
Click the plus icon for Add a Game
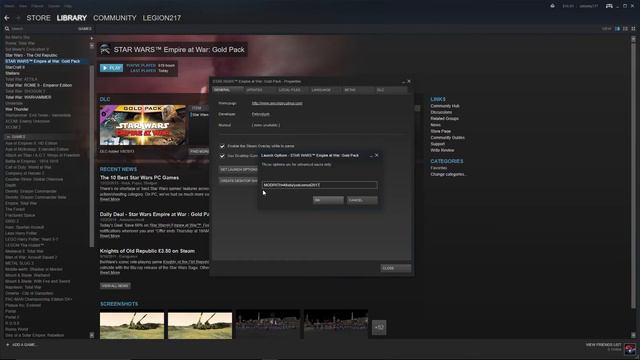coord(7,345)
